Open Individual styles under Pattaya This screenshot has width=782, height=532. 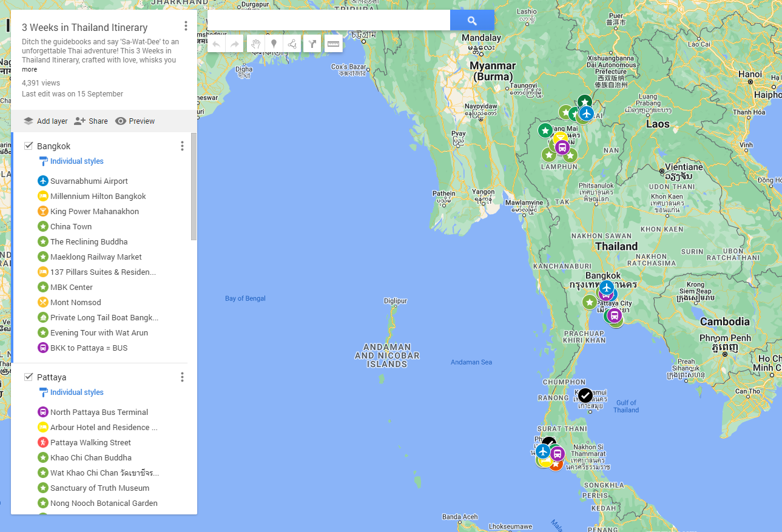click(71, 392)
